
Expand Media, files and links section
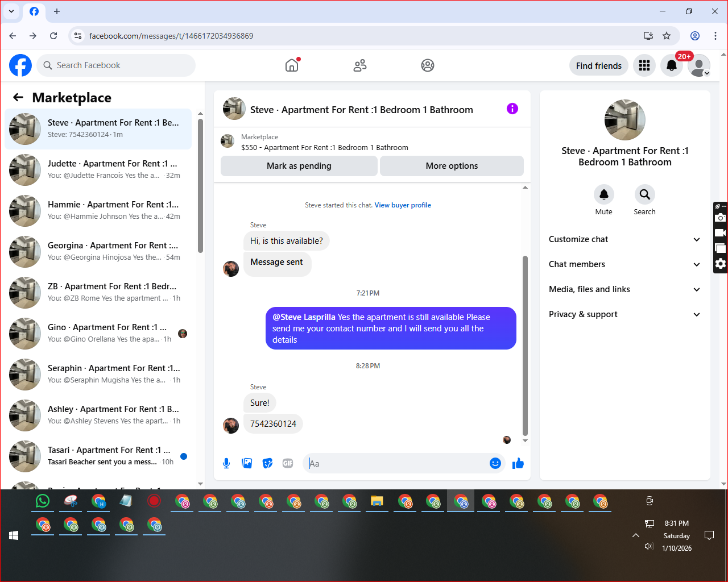pyautogui.click(x=624, y=289)
